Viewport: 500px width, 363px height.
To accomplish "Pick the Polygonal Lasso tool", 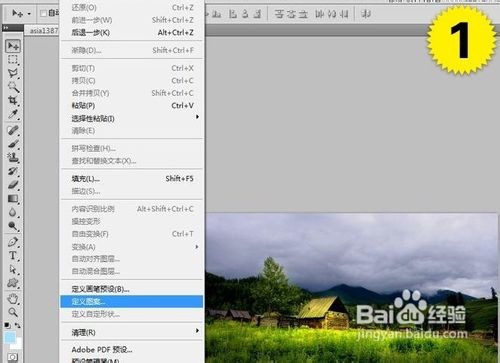I will pos(13,73).
